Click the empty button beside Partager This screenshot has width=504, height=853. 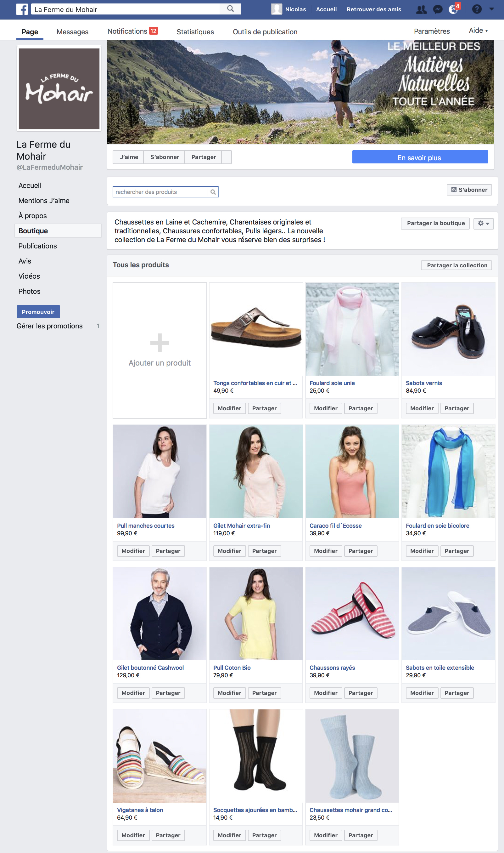pos(227,157)
